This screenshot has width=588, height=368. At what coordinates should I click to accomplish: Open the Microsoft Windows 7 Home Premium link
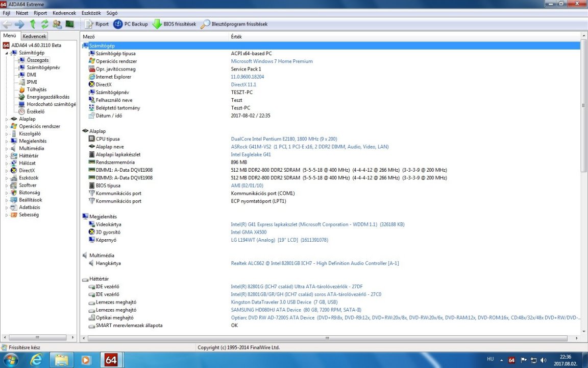tap(272, 61)
